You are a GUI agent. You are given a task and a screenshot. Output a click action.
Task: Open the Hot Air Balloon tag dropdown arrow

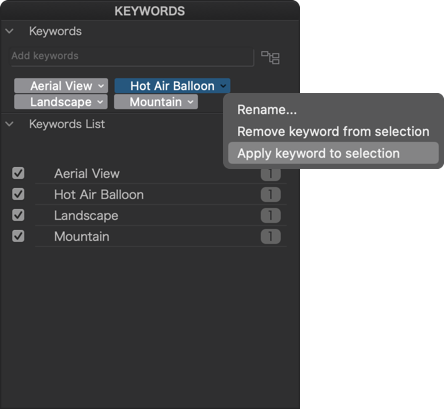click(x=223, y=86)
